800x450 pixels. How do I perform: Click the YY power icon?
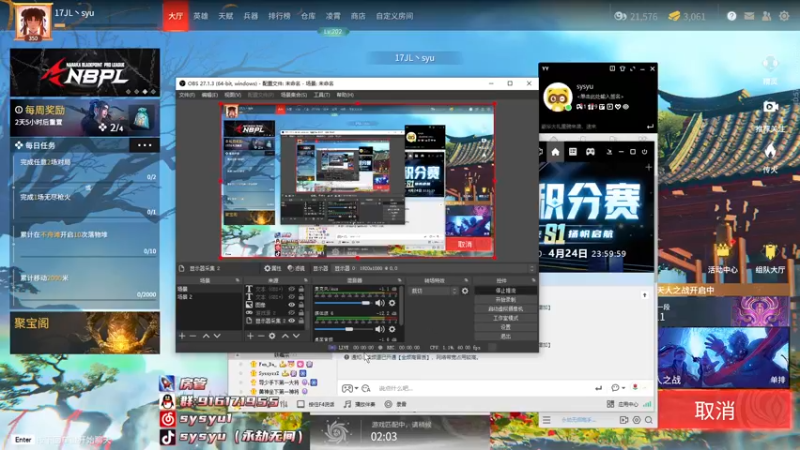click(x=644, y=152)
